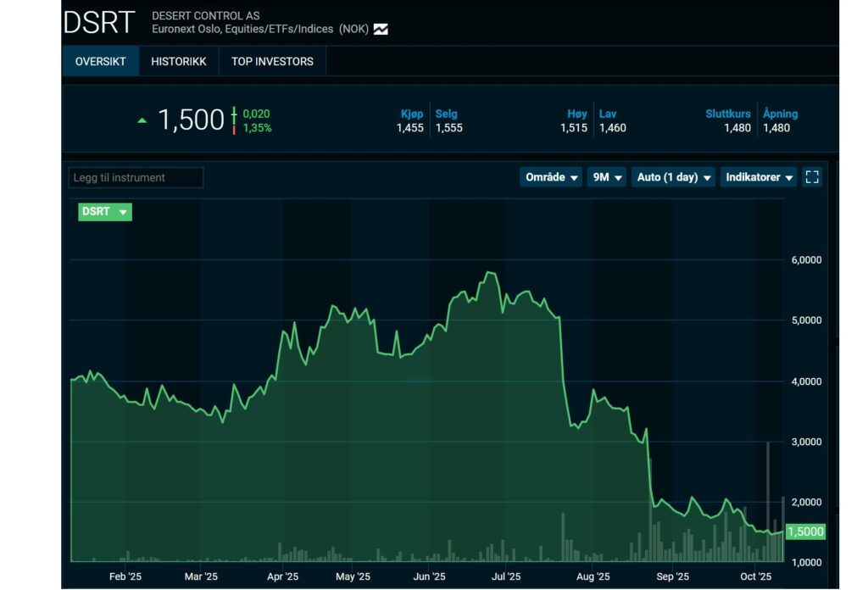Open the Auto (1 day) interval dropdown
This screenshot has width=868, height=590.
click(x=673, y=177)
